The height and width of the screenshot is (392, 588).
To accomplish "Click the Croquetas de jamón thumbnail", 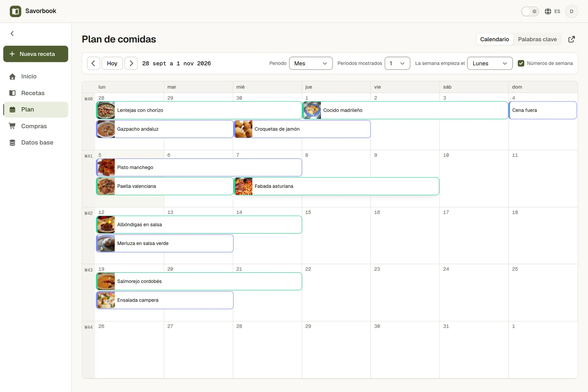I will tap(244, 129).
